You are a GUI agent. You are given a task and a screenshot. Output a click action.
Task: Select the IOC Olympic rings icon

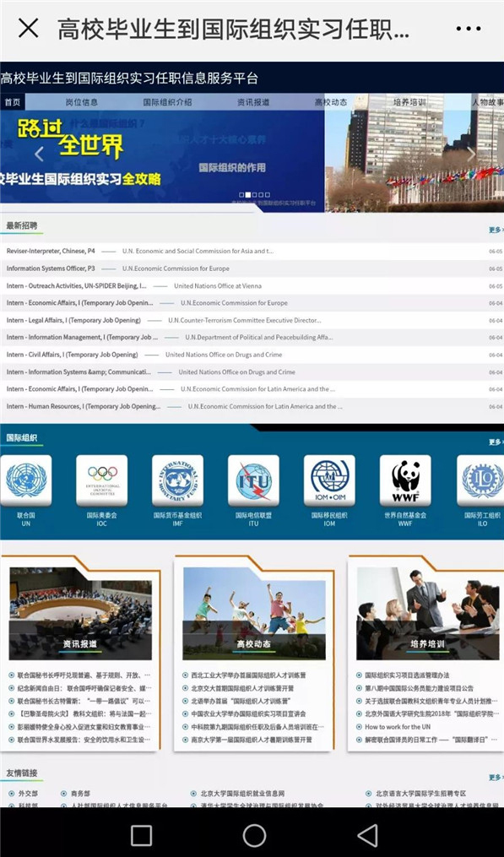[x=101, y=480]
